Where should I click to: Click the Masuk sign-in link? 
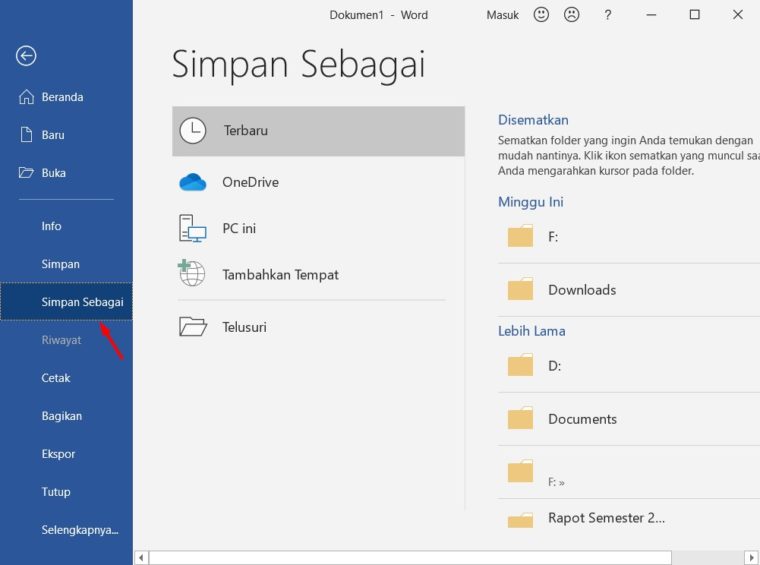(503, 15)
